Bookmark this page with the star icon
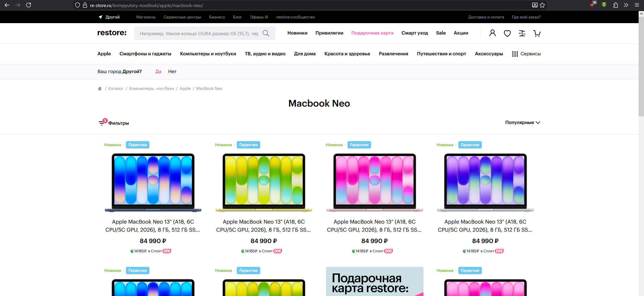644x296 pixels. click(542, 5)
